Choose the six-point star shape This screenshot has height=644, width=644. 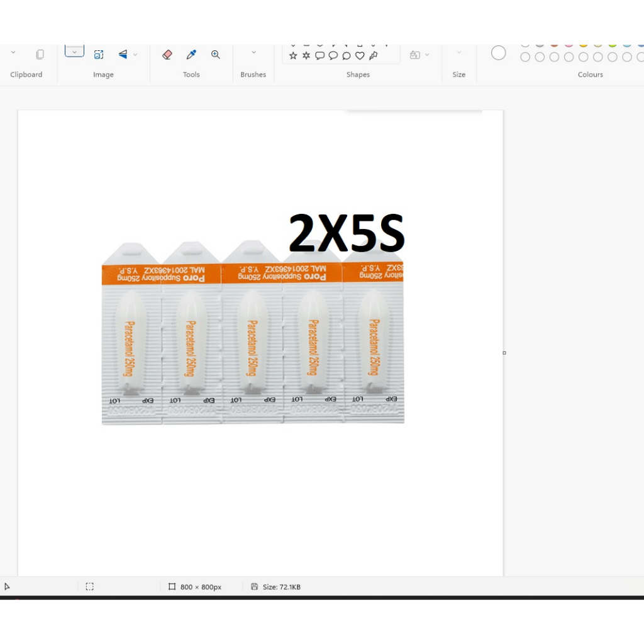pos(306,56)
